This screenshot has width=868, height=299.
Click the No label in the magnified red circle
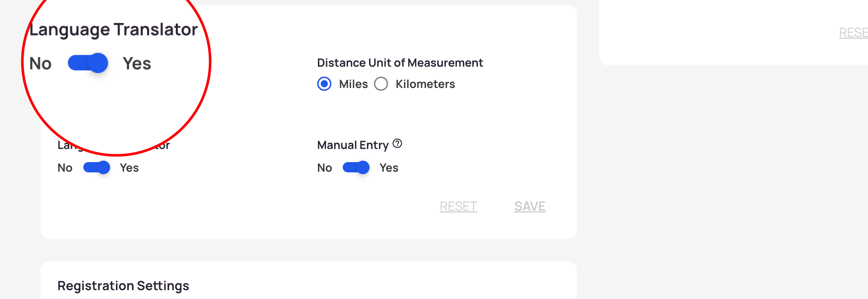pos(40,63)
